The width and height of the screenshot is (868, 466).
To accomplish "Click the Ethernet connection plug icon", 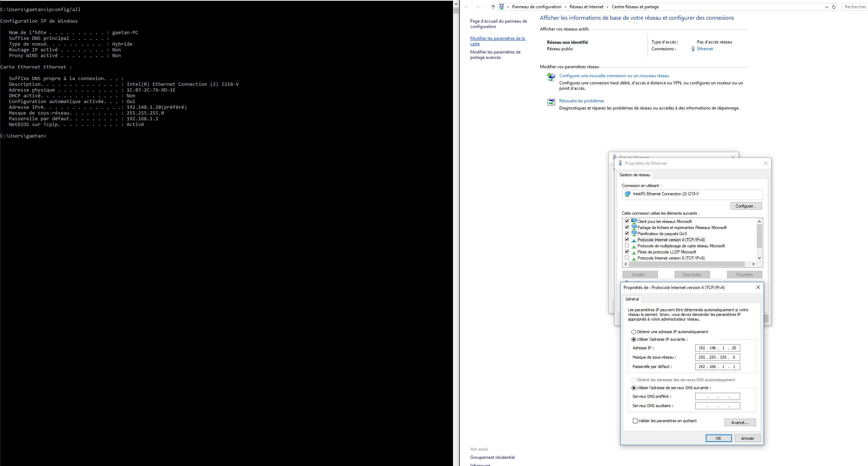I will tap(693, 49).
